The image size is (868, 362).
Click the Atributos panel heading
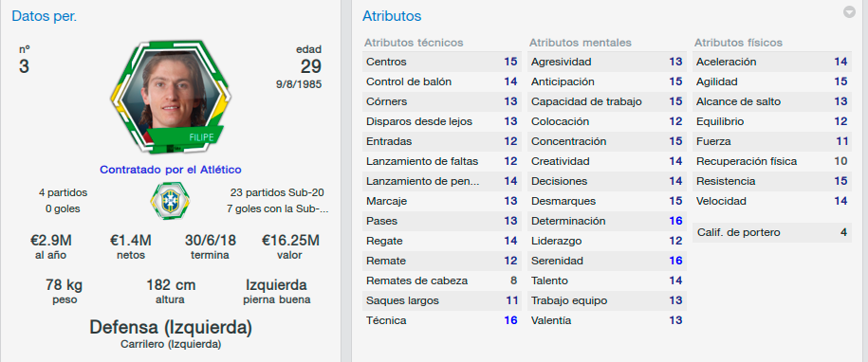[392, 16]
